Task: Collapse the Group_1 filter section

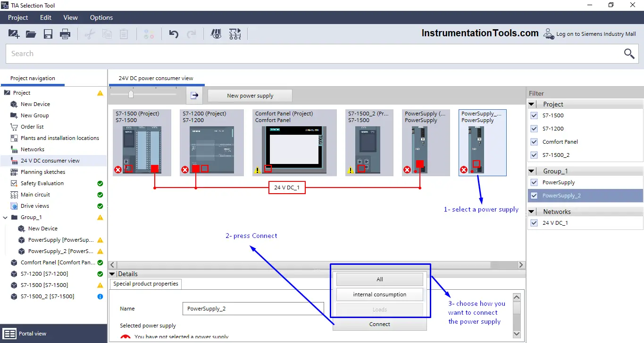Action: 532,171
